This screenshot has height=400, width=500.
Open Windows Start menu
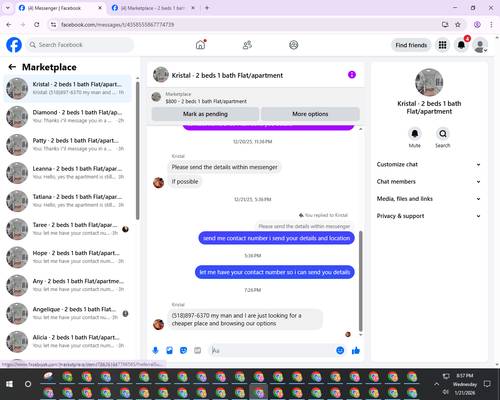9,384
